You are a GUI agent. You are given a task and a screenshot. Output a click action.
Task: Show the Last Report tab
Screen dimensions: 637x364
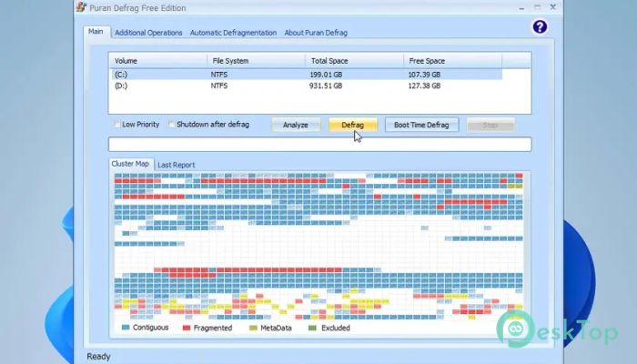[x=177, y=165]
